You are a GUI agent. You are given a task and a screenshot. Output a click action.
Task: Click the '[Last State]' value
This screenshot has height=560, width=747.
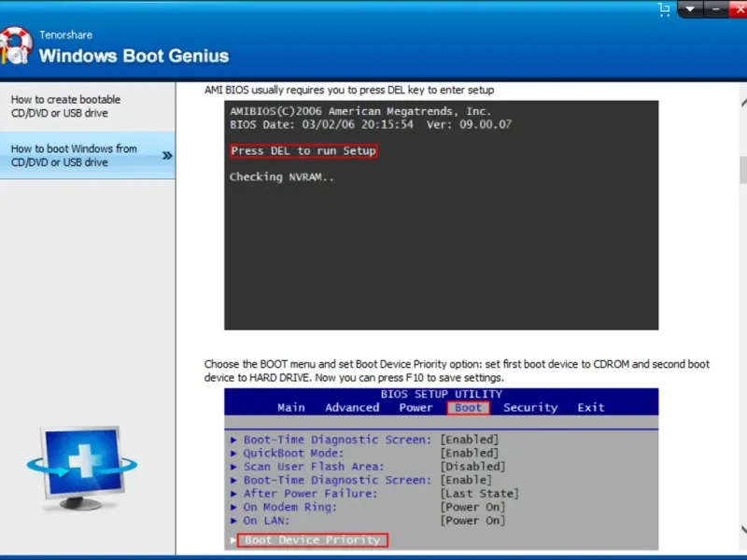tap(479, 494)
